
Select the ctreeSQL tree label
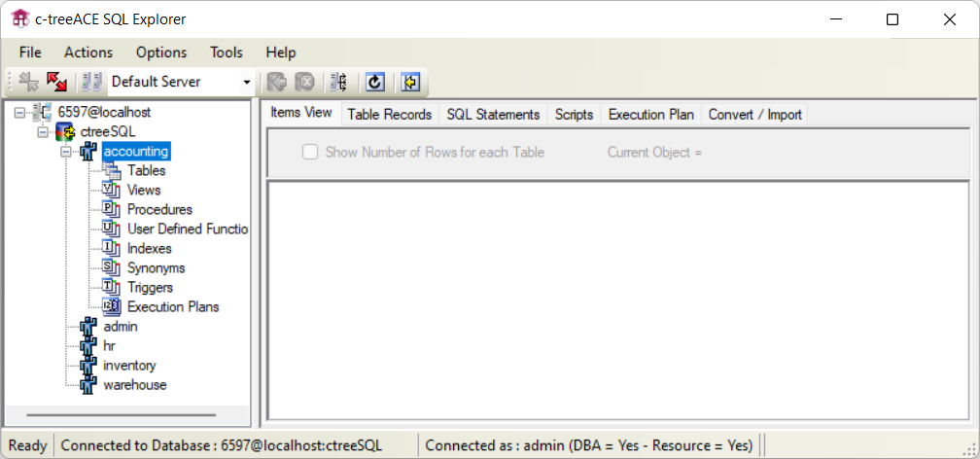(108, 132)
